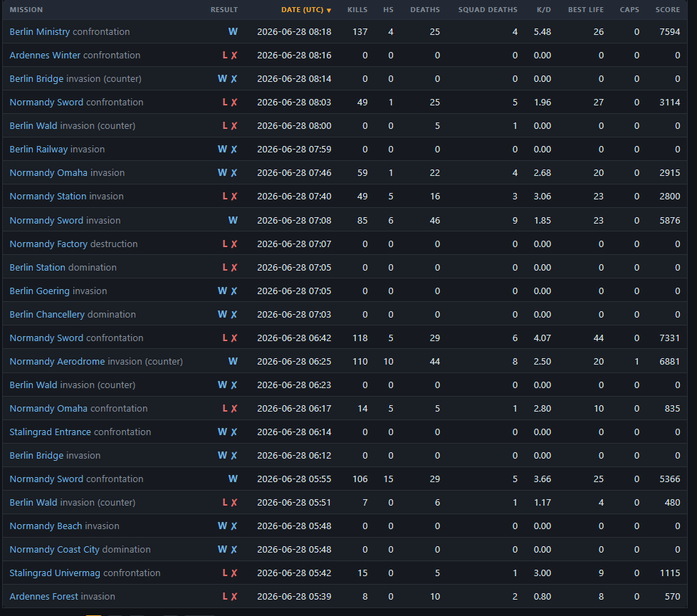Viewport: 697px width, 616px height.
Task: Sort by SQUAD DEATHS header
Action: 488,10
